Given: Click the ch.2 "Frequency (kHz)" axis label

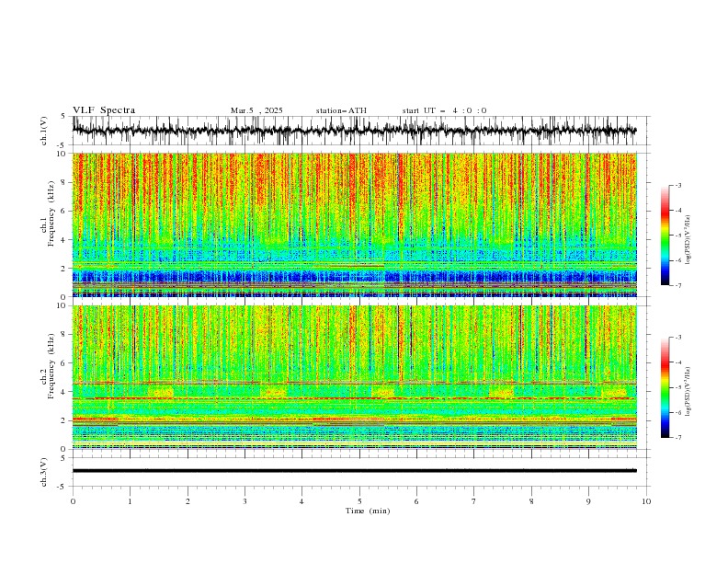Looking at the screenshot, I should point(51,366).
